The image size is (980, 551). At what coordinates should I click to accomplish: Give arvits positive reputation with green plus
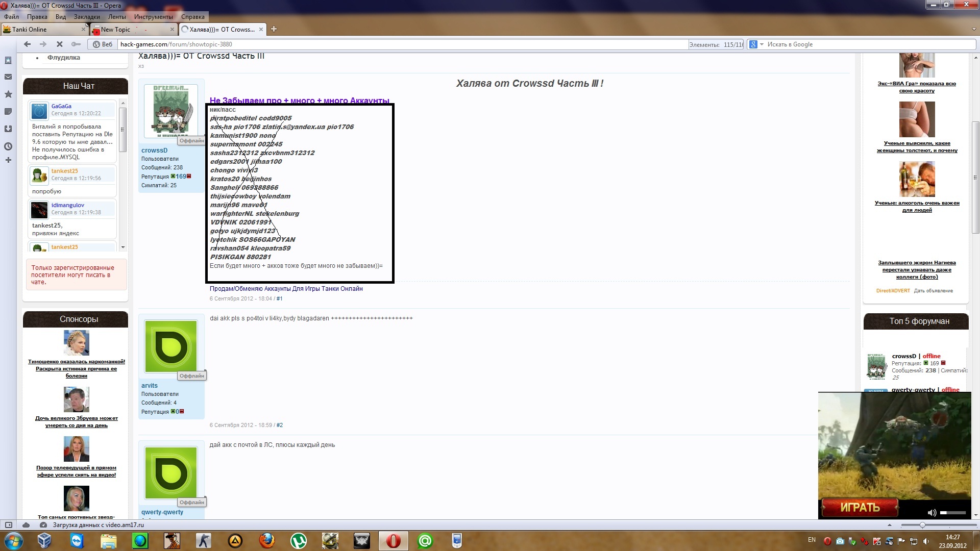coord(173,412)
